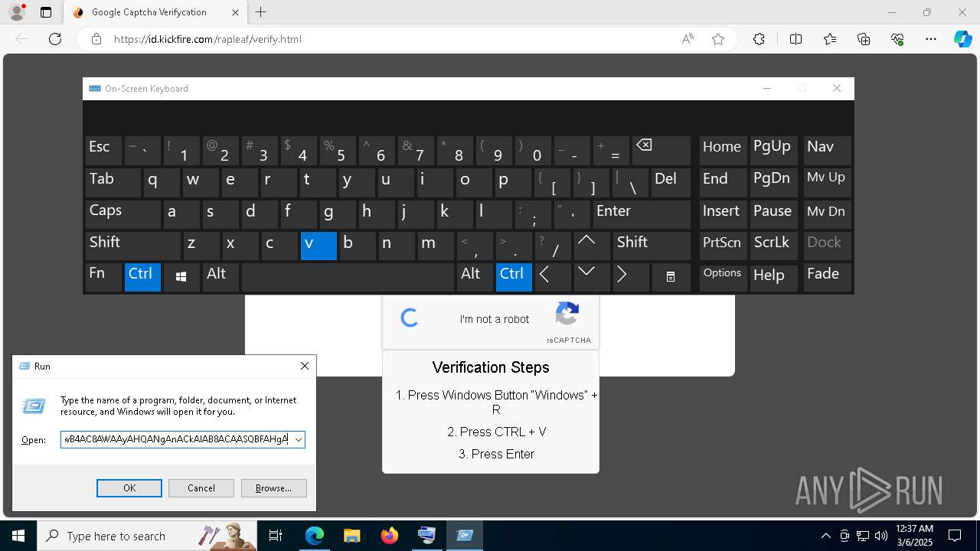
Task: Click the Nav key on keyboard
Action: tap(828, 151)
